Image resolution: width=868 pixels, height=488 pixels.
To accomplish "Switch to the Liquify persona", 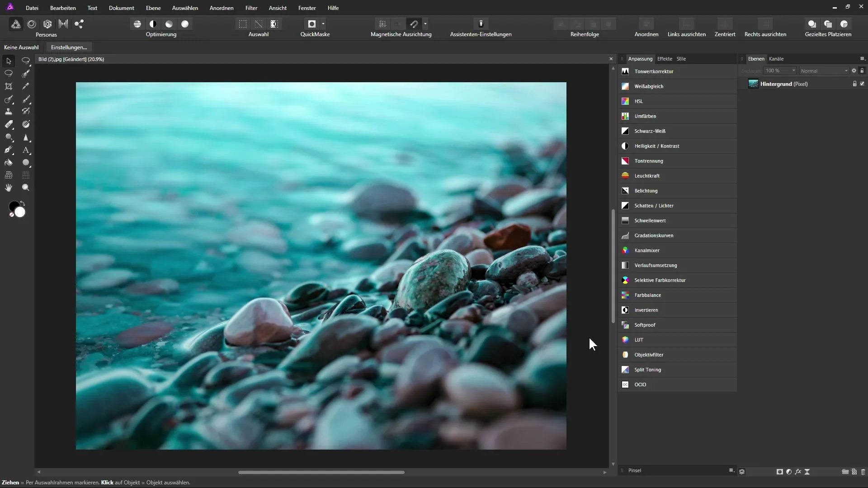I will (x=32, y=24).
